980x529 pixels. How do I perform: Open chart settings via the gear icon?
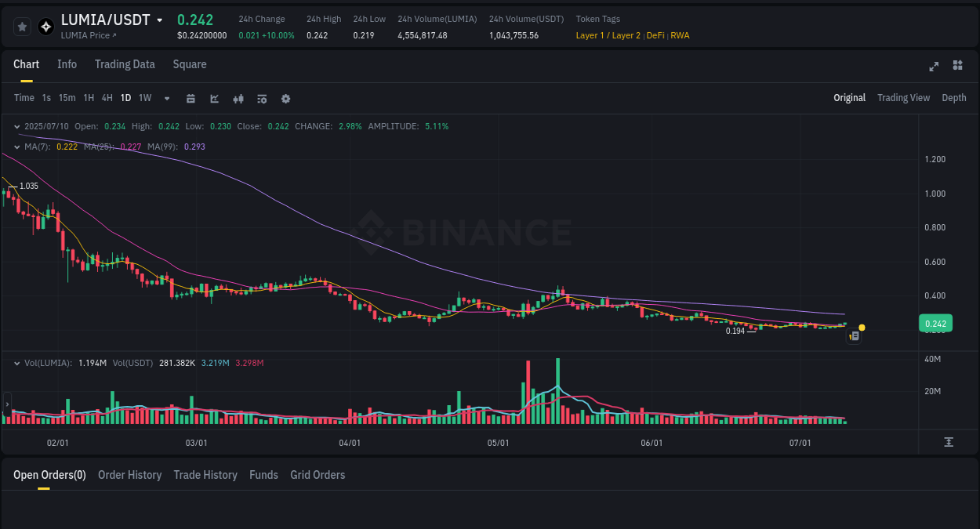(x=285, y=98)
